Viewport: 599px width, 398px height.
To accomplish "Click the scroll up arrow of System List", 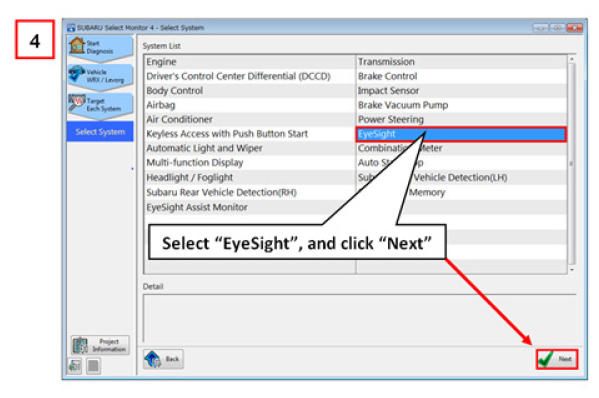I will 571,59.
